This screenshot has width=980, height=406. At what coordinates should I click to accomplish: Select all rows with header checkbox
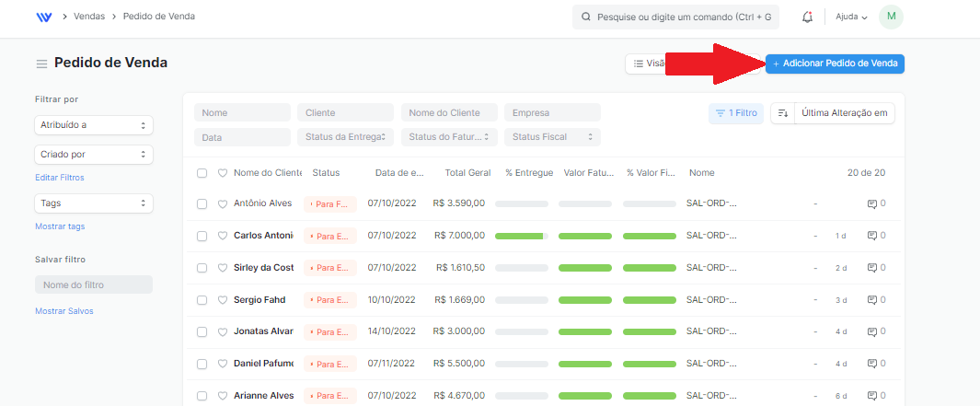202,173
